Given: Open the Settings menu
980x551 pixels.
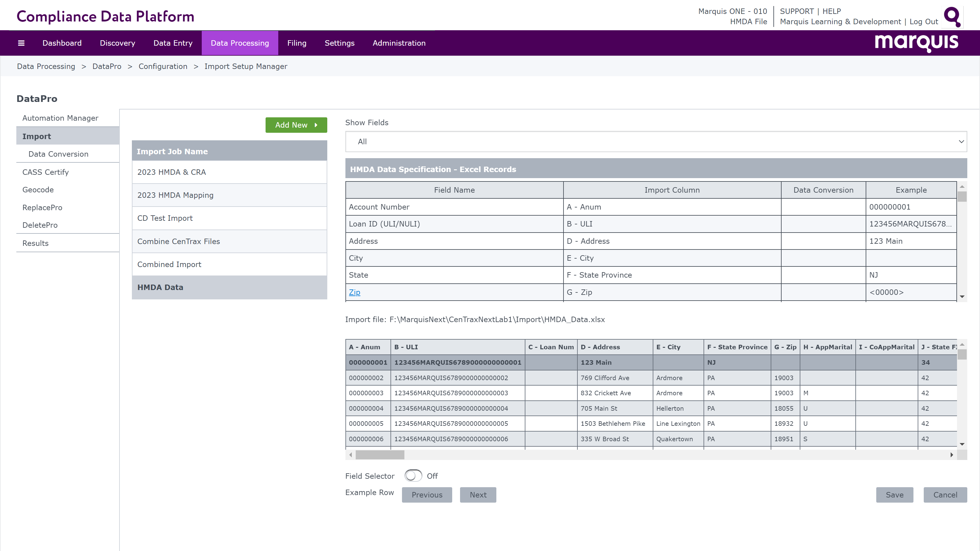Looking at the screenshot, I should [339, 43].
